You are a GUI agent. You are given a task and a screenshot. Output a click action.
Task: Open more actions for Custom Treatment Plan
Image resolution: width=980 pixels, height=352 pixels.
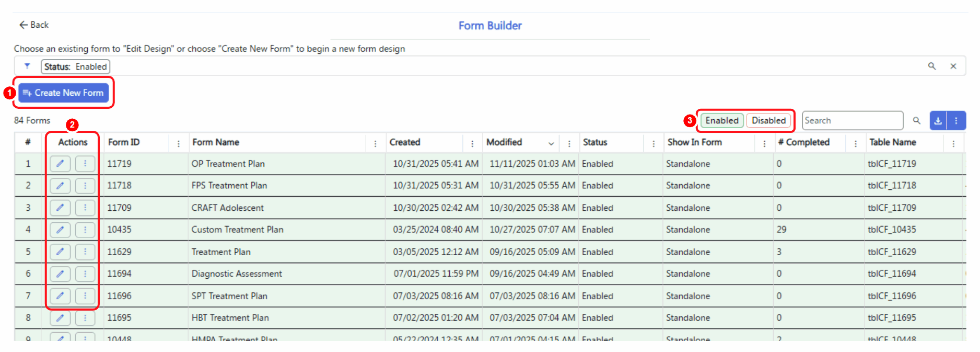tap(85, 230)
